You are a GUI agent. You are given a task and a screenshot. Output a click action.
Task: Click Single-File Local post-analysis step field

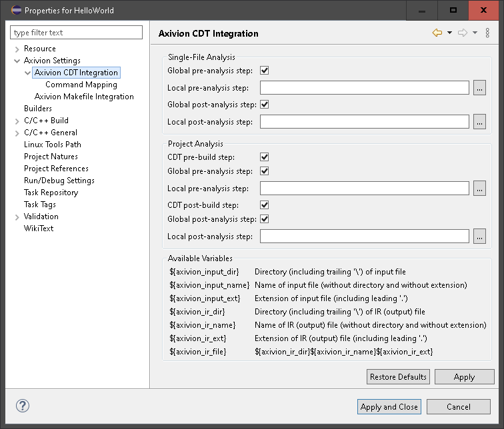365,122
